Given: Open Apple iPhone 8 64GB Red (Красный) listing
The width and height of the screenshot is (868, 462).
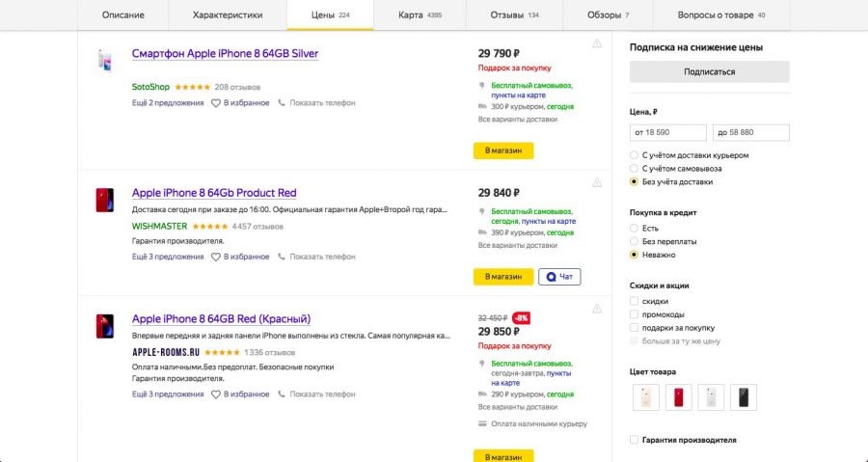Looking at the screenshot, I should click(222, 319).
